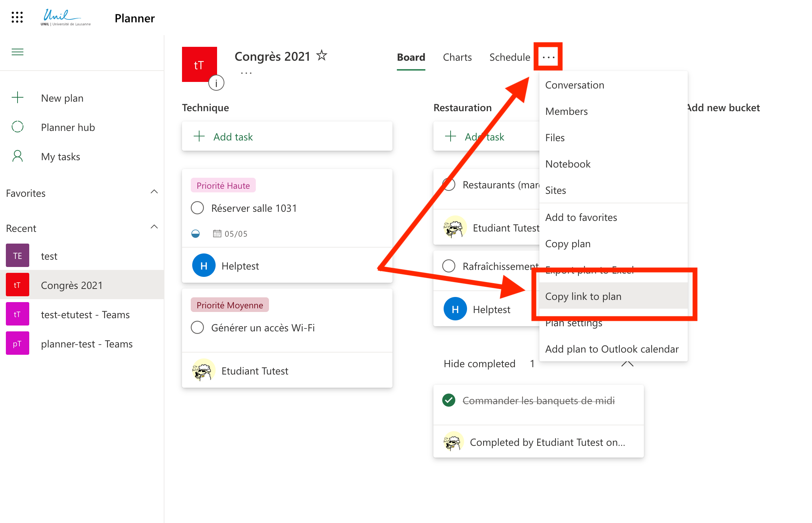Open plan info circle icon
The height and width of the screenshot is (523, 812).
coord(216,83)
